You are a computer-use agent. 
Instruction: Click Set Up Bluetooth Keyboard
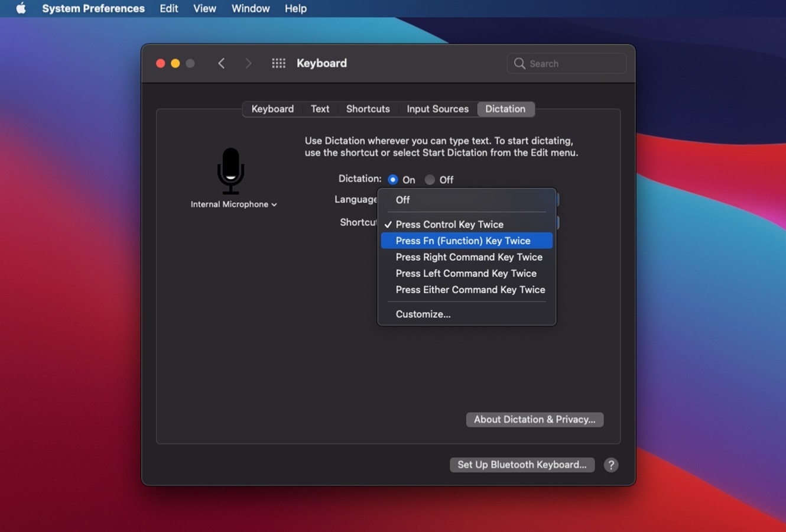coord(522,465)
